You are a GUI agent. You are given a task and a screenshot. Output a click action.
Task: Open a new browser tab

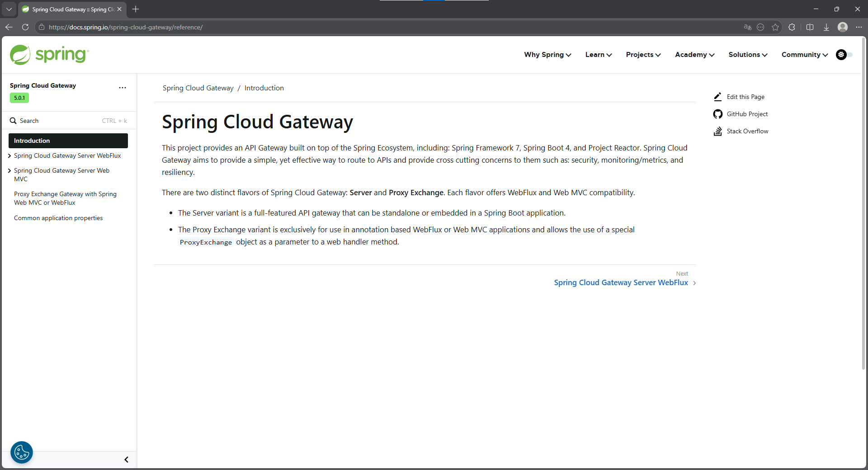coord(136,9)
